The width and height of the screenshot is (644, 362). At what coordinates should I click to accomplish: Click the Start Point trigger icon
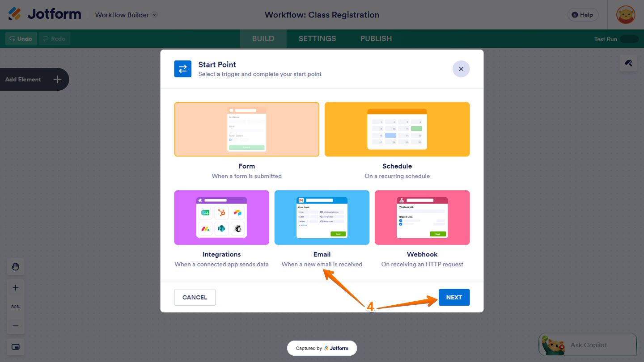182,69
